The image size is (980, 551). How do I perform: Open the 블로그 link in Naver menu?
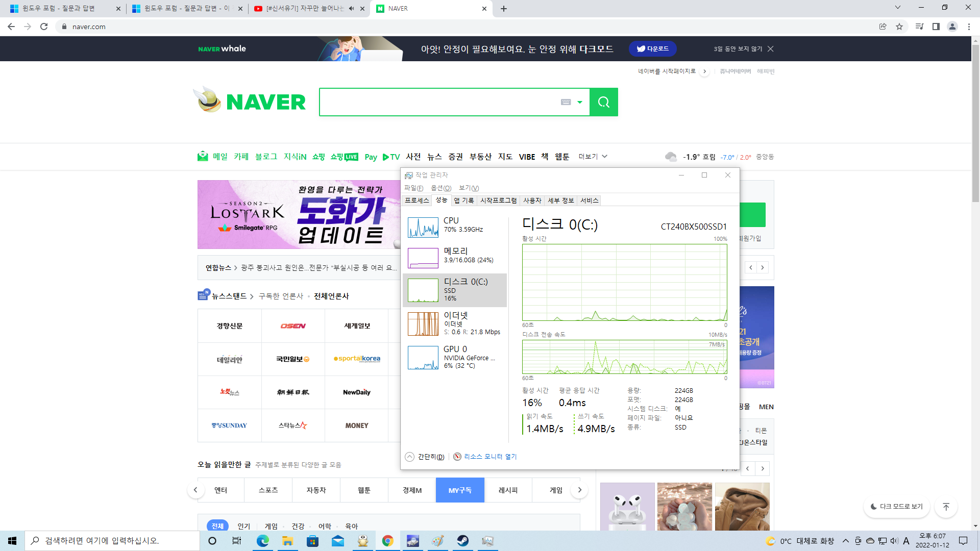pos(266,157)
